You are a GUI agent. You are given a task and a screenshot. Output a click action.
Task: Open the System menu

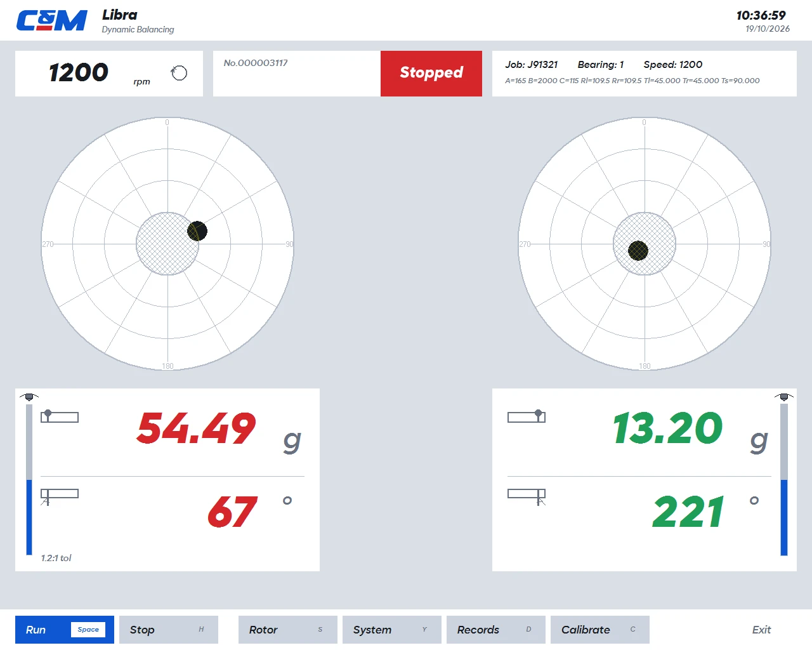(x=392, y=630)
